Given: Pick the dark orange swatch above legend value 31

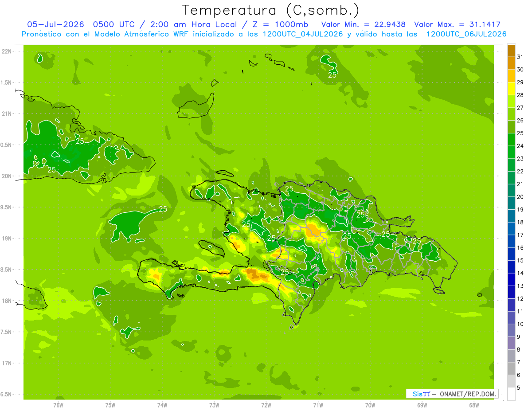Looking at the screenshot, I should click(511, 51).
